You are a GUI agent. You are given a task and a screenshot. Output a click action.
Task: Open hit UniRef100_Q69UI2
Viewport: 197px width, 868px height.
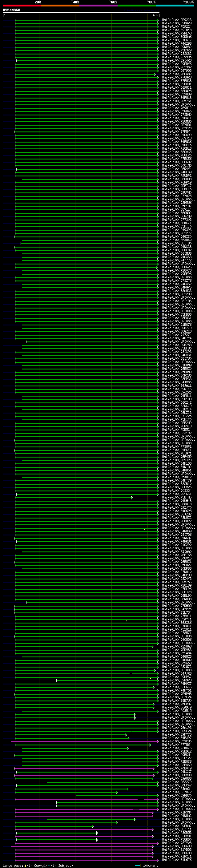click(x=177, y=108)
